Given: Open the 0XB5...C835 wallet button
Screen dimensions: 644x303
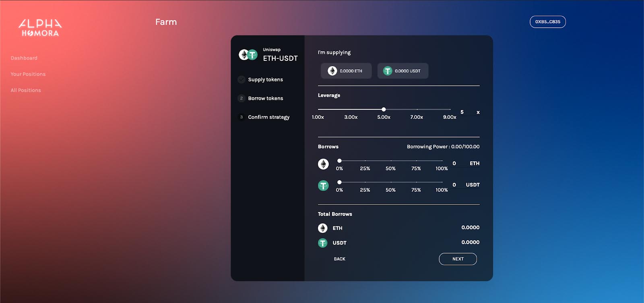Looking at the screenshot, I should point(547,22).
